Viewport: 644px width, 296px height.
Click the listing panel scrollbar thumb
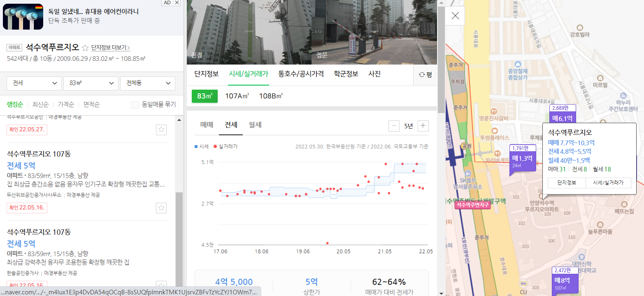pyautogui.click(x=179, y=238)
